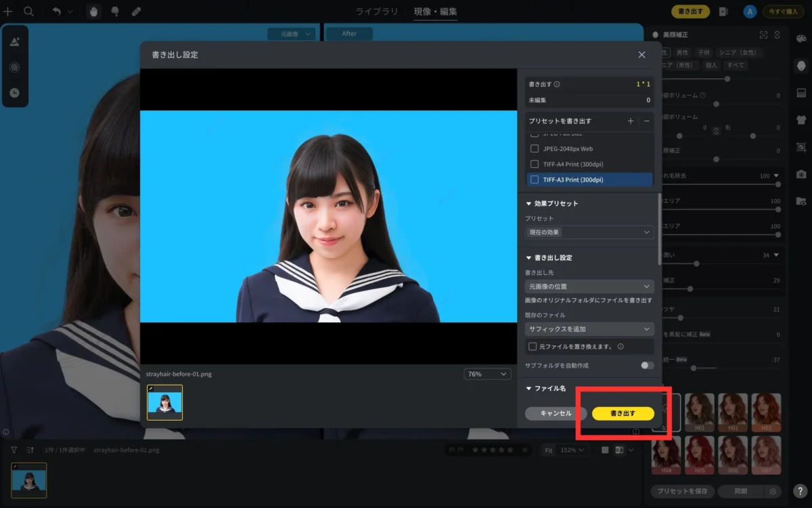Select the hand pan tool
Screen dimensions: 812x508
(93, 12)
